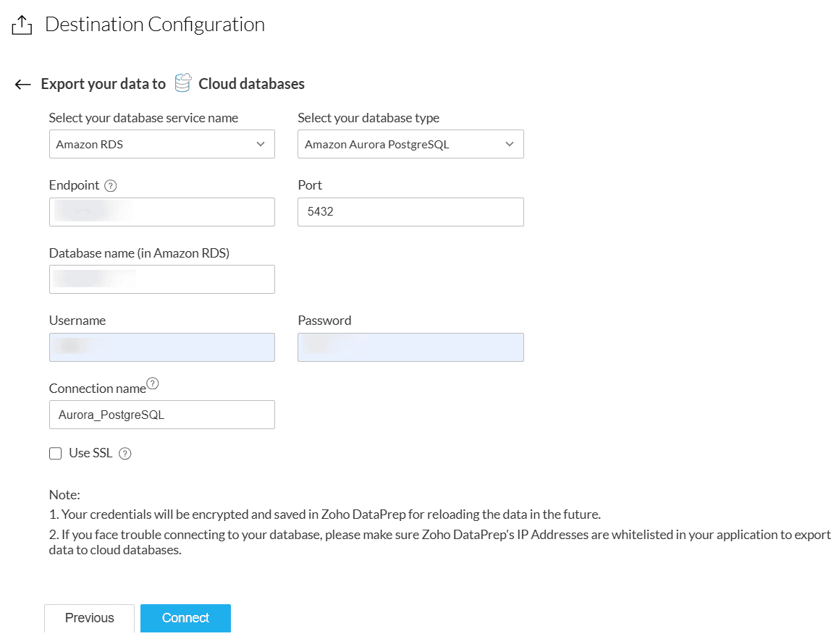Click the Database name input field

pyautogui.click(x=161, y=279)
